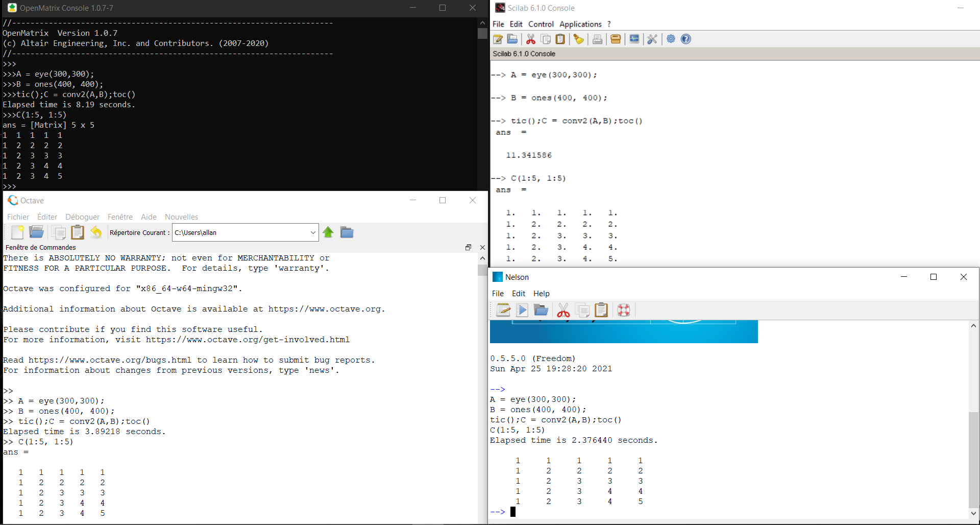Click Nelson text "Elapsed time is 2.376440 seconds."

click(574, 440)
